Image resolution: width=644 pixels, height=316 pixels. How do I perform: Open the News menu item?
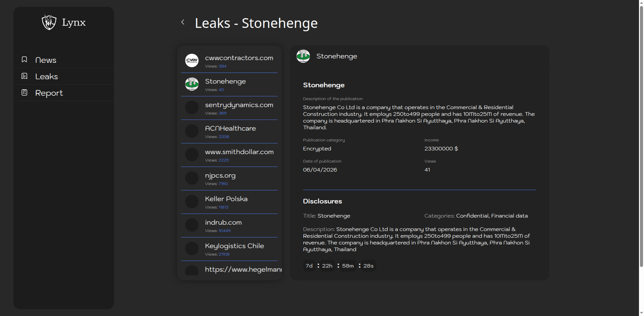64,60
